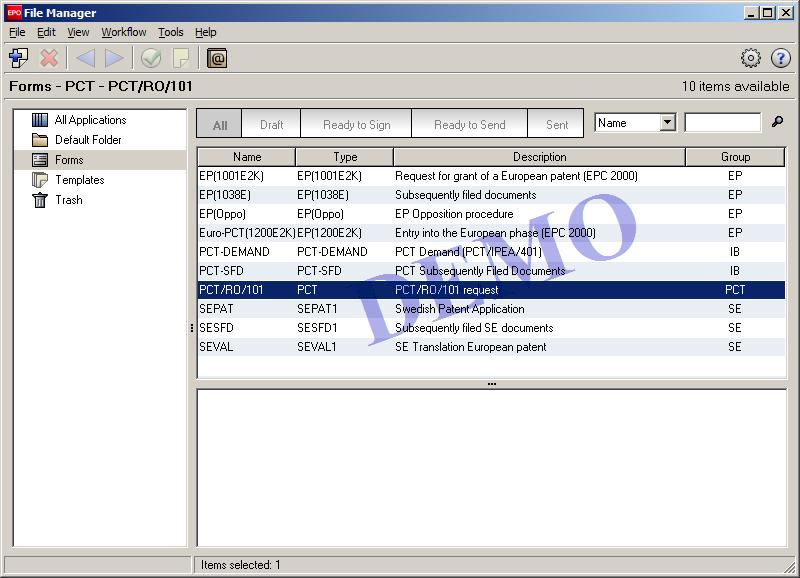Click the SEPAT1 type cell

pyautogui.click(x=317, y=309)
